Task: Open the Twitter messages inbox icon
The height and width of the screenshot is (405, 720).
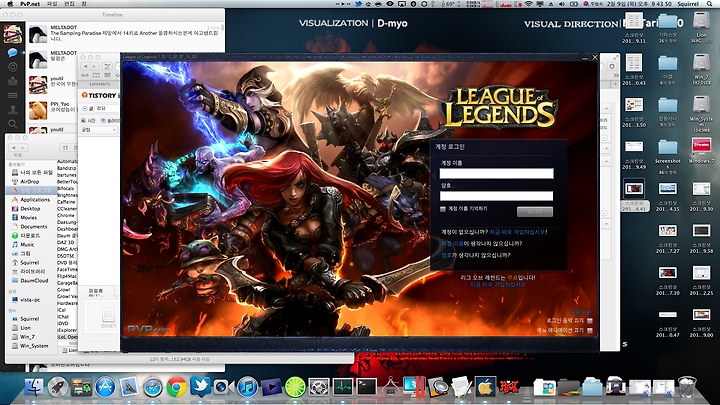Action: 12,81
